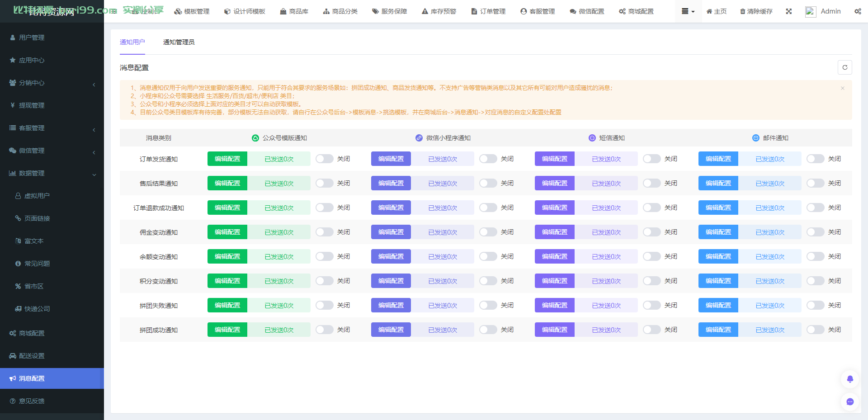Image resolution: width=868 pixels, height=420 pixels.
Task: Open the list dropdown in top bar
Action: point(688,11)
